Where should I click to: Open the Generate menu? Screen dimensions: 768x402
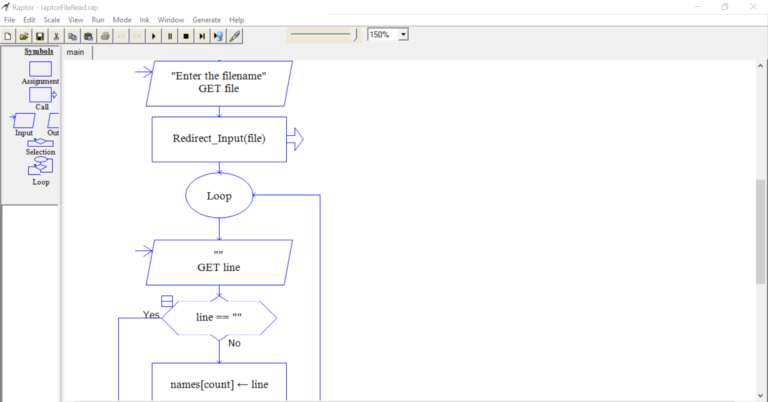click(207, 20)
